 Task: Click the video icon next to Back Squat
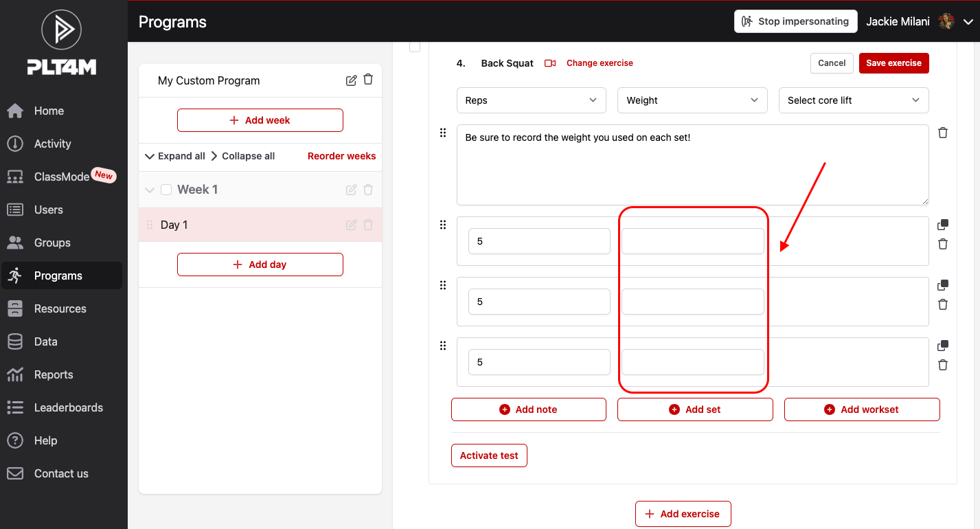coord(549,63)
